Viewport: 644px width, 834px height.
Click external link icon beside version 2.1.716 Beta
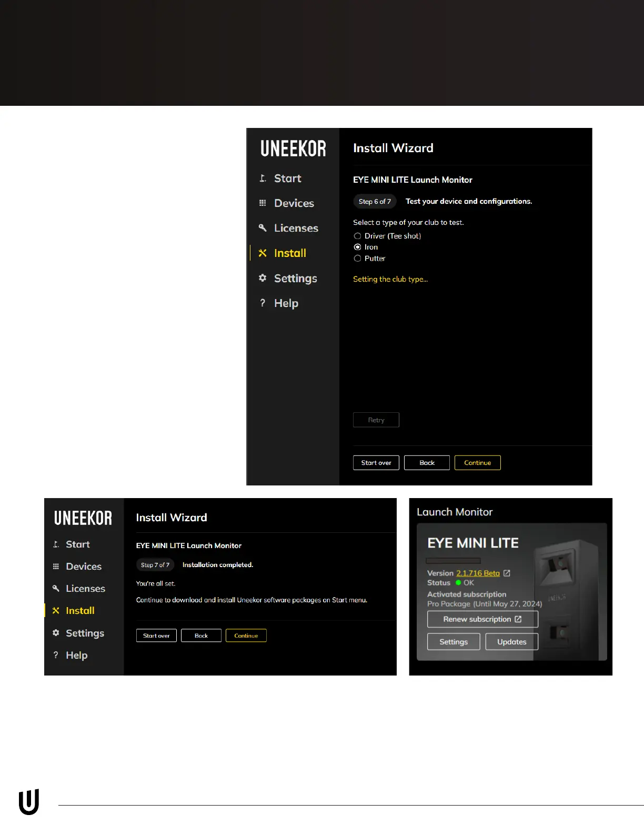point(507,573)
